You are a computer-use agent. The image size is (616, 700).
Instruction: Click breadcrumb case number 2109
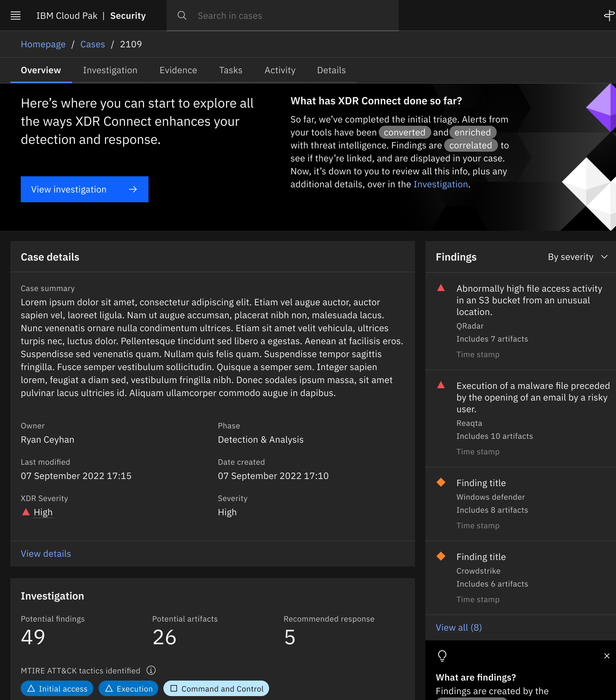pyautogui.click(x=131, y=44)
